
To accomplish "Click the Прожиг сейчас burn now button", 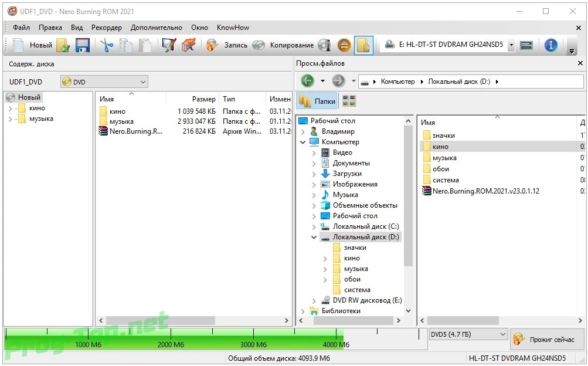I will [x=547, y=340].
